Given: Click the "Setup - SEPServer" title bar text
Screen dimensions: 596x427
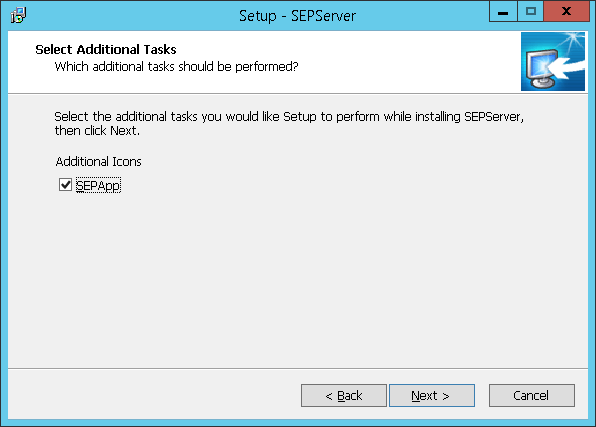Looking at the screenshot, I should click(297, 16).
